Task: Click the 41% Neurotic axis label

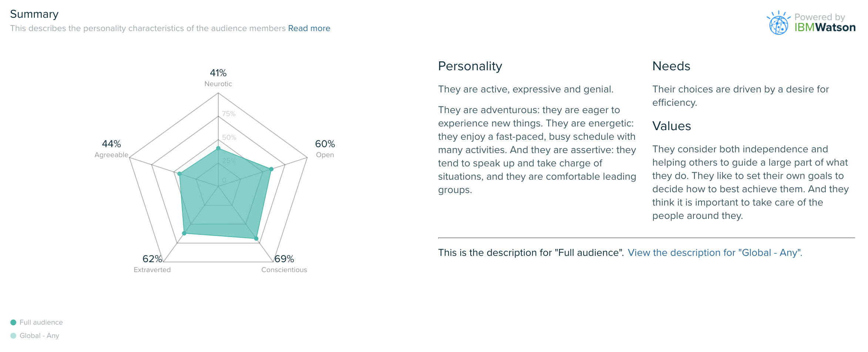Action: (218, 78)
